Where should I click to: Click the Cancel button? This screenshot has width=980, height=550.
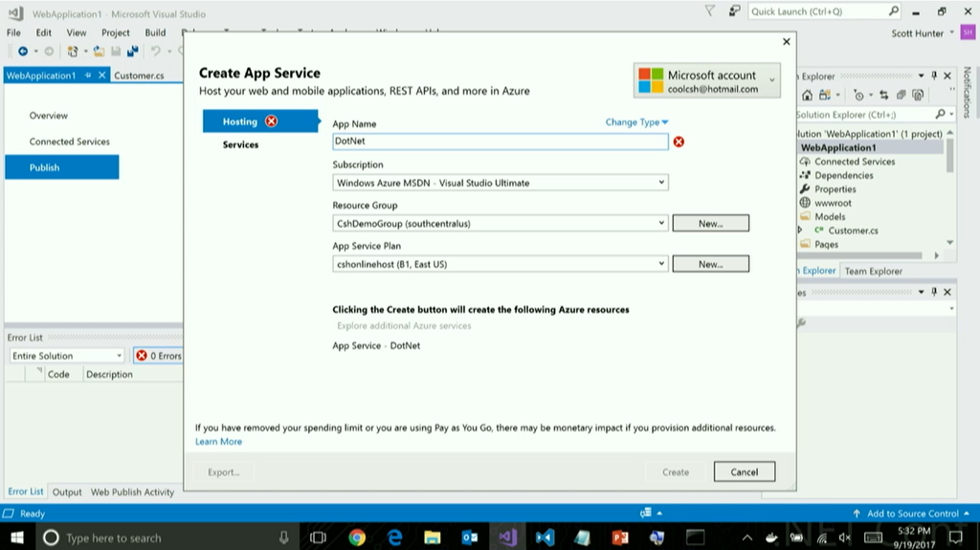point(744,472)
